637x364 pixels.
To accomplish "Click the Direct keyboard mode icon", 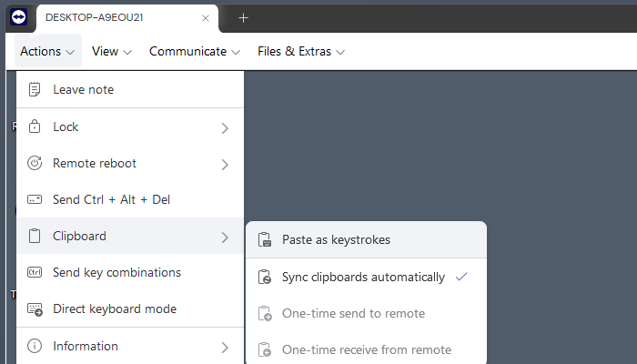I will [x=35, y=309].
